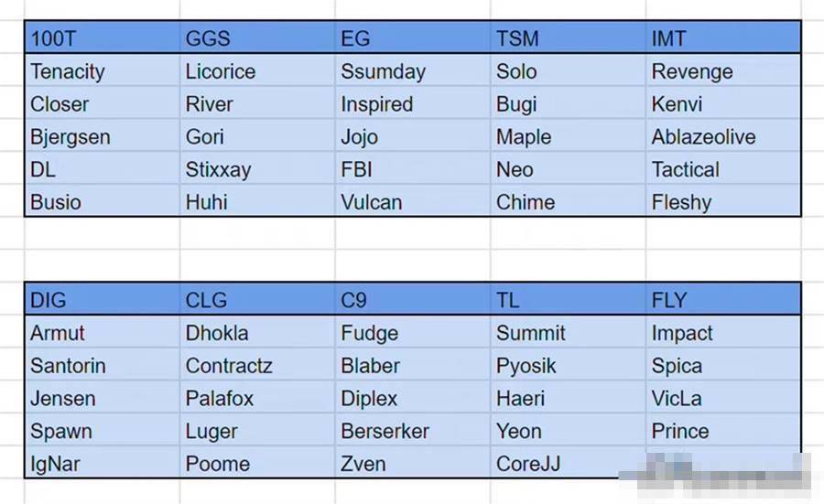Click the cell with Inspired
Viewport: 824px width, 504px height.
413,103
